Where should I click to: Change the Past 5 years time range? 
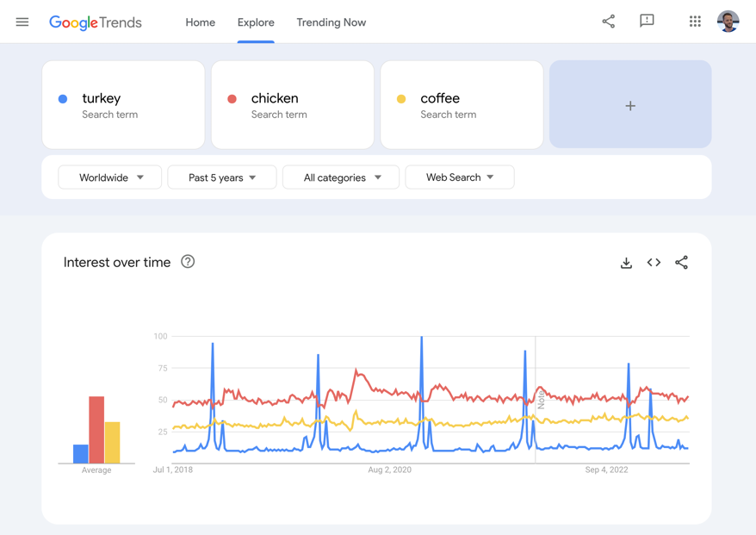pyautogui.click(x=221, y=177)
